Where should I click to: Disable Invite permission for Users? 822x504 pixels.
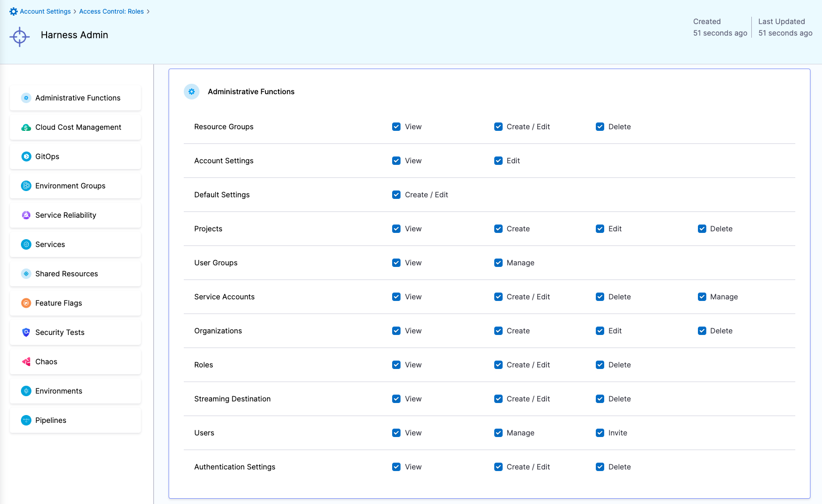click(600, 433)
